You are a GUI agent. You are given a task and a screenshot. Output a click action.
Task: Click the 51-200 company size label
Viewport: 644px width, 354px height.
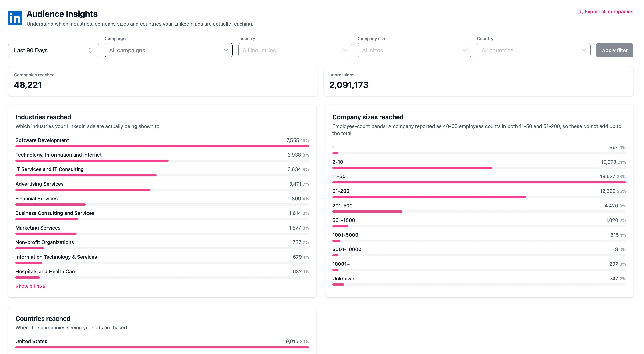coord(341,191)
